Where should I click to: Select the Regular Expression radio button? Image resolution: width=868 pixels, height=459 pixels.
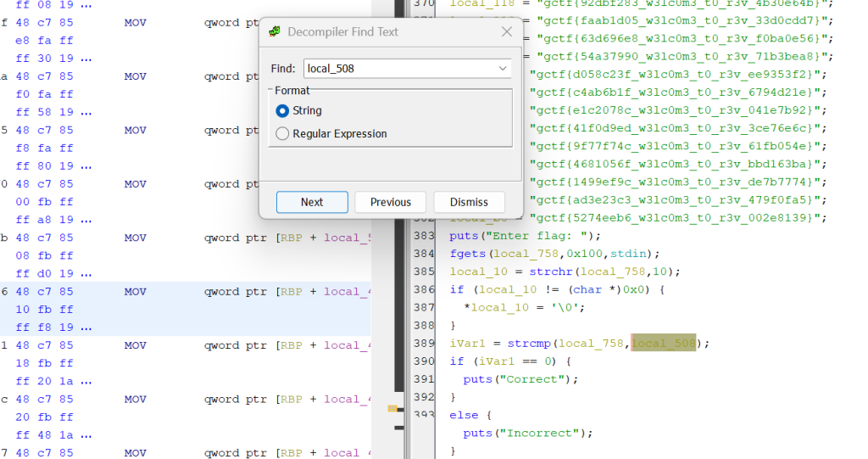pyautogui.click(x=282, y=133)
